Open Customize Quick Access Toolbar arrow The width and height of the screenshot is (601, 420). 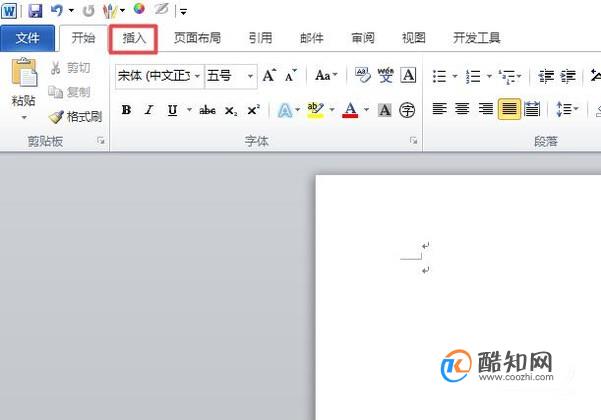coord(184,12)
